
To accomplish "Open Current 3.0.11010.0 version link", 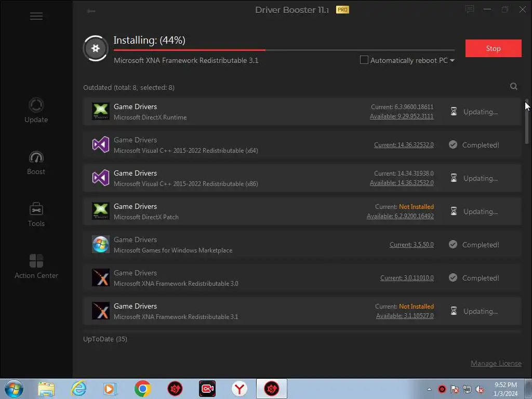I will point(407,278).
